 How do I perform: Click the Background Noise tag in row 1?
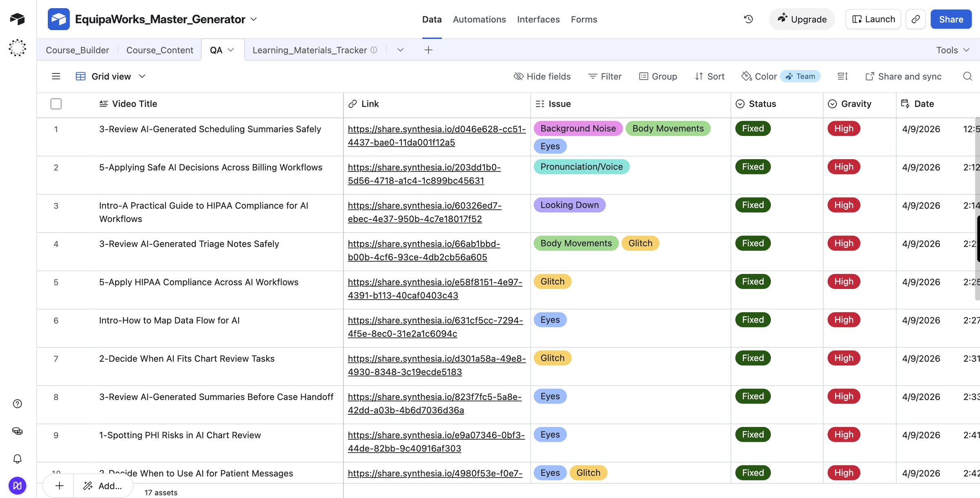(578, 128)
